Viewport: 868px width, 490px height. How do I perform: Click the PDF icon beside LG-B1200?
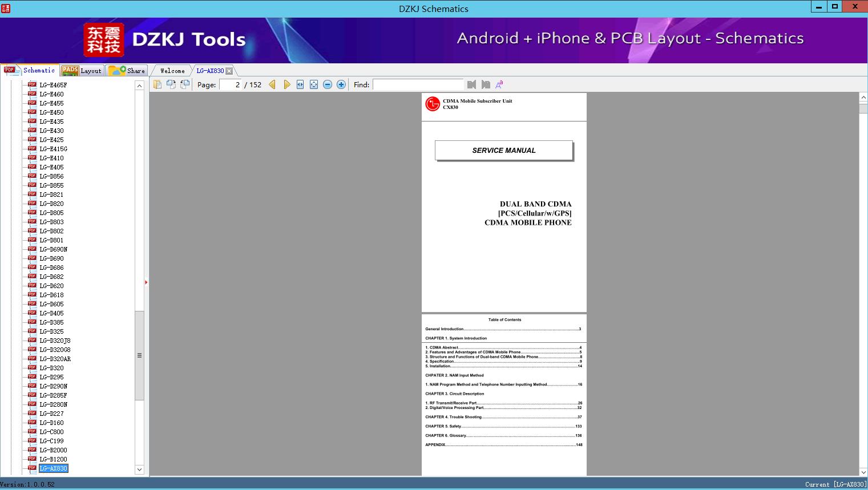click(32, 459)
